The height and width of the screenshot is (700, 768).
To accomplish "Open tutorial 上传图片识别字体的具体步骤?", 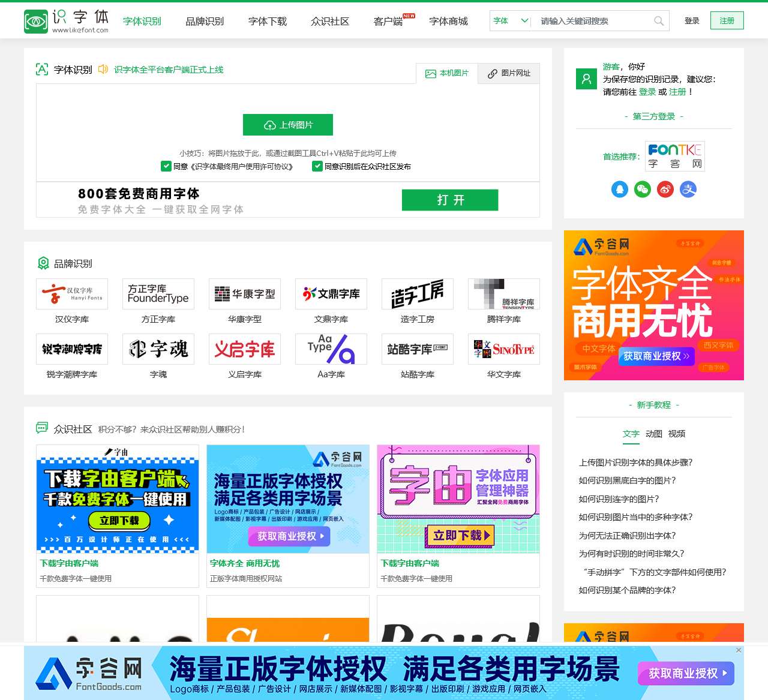I will [x=635, y=462].
